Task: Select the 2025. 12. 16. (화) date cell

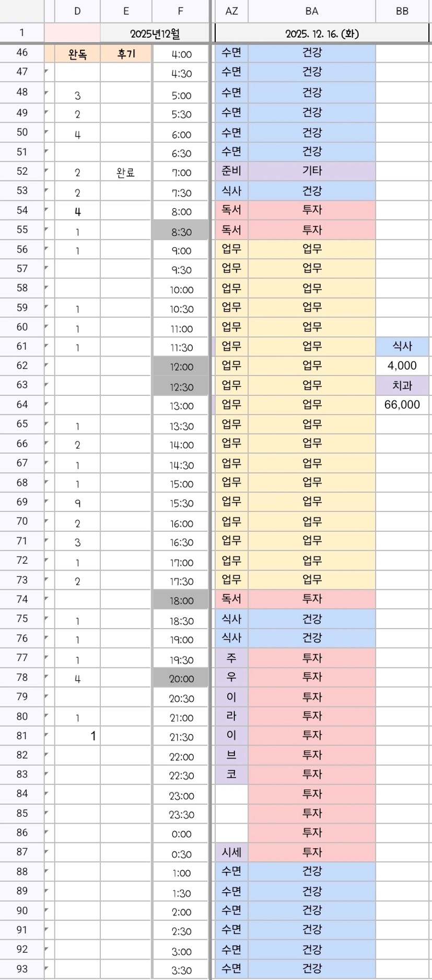Action: tap(322, 34)
